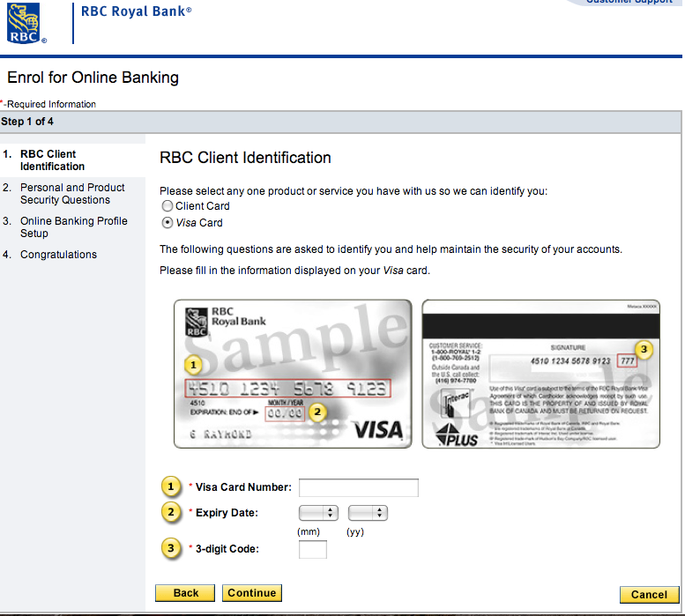The height and width of the screenshot is (616, 685).
Task: Open the expiry year (yy) dropdown
Action: click(368, 513)
